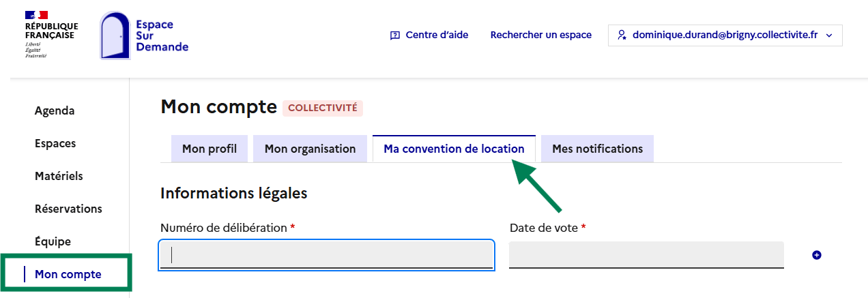The image size is (868, 298).
Task: Open Matériels in the sidebar
Action: pyautogui.click(x=59, y=176)
